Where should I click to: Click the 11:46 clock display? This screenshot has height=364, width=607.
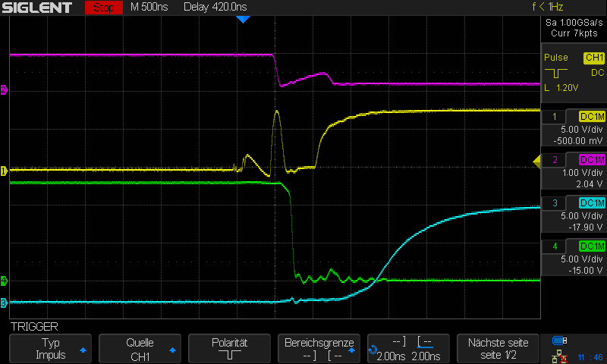(x=590, y=357)
